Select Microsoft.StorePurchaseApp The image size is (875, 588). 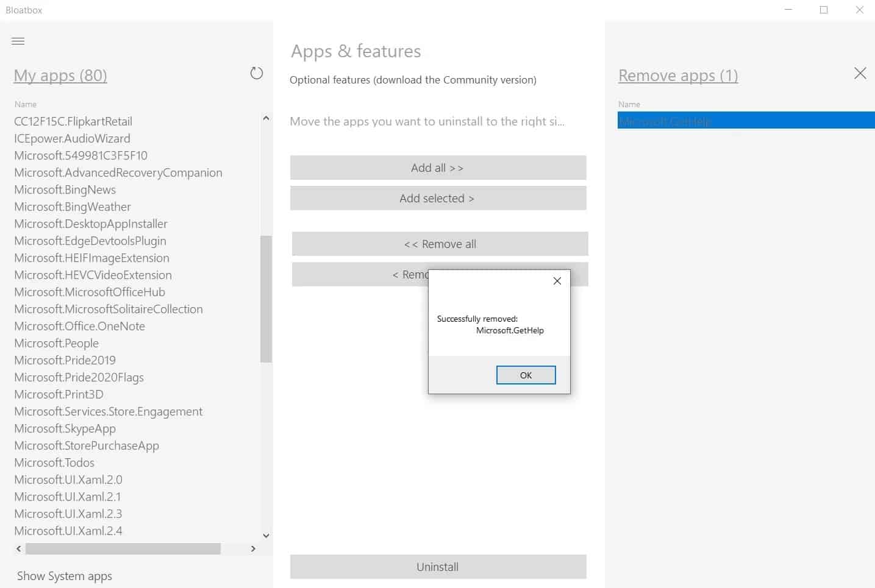(87, 445)
